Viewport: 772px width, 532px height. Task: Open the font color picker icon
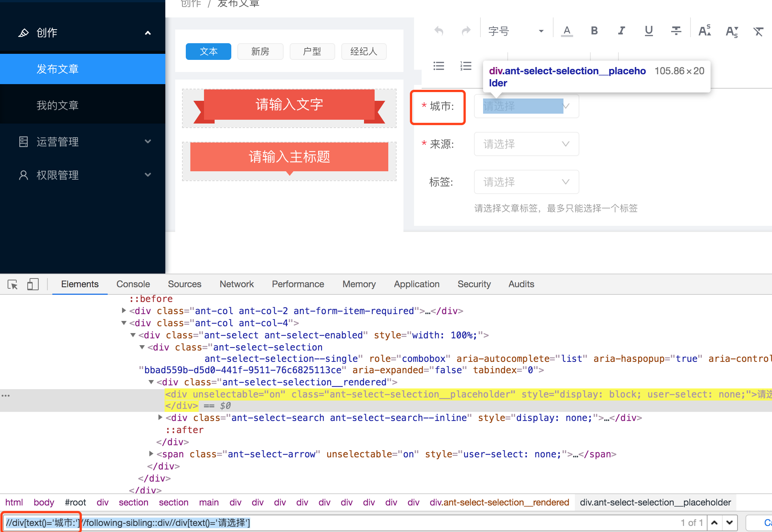pyautogui.click(x=567, y=31)
